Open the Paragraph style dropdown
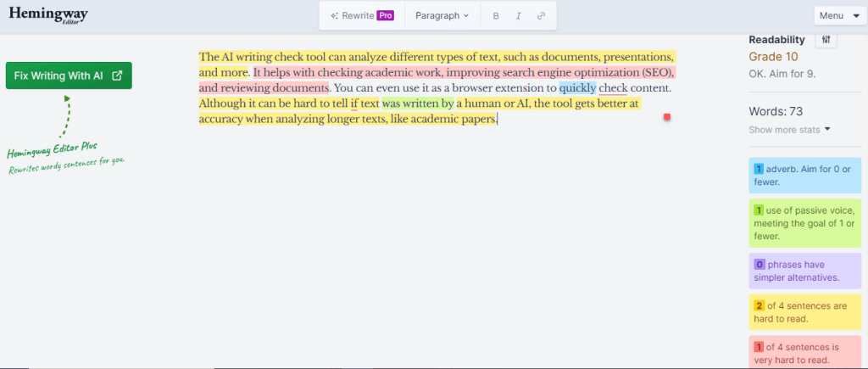Image resolution: width=868 pixels, height=369 pixels. (x=442, y=15)
